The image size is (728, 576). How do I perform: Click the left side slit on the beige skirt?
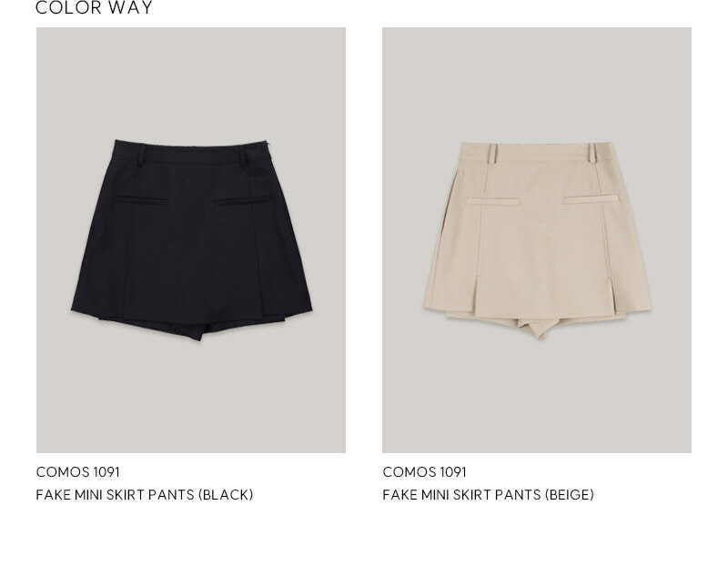(477, 294)
